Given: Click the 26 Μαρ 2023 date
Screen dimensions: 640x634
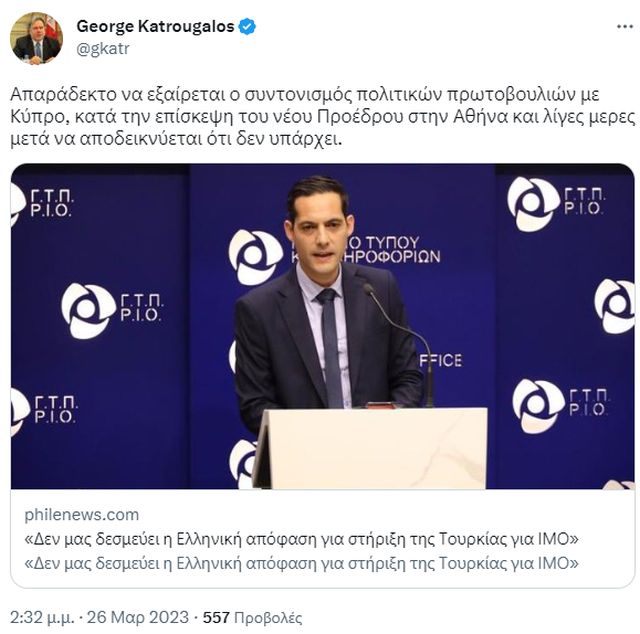Looking at the screenshot, I should point(138,617).
